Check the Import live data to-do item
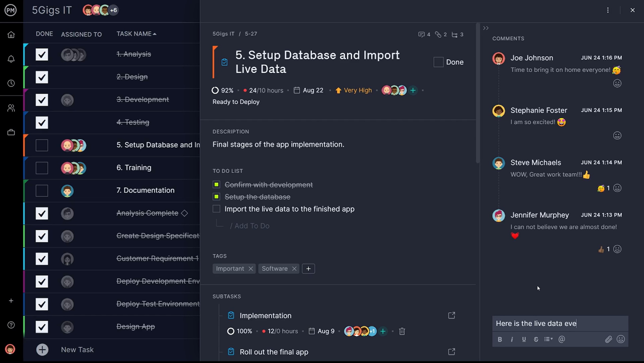 click(x=216, y=209)
